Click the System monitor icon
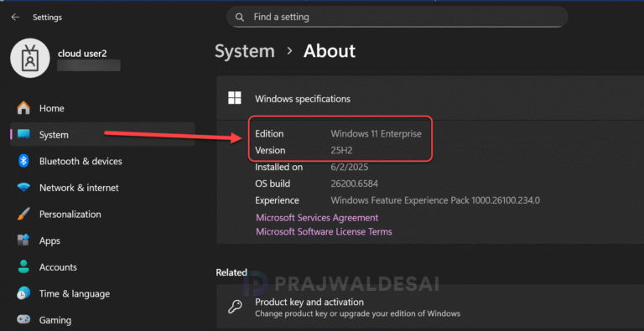This screenshot has height=331, width=644. pos(23,135)
